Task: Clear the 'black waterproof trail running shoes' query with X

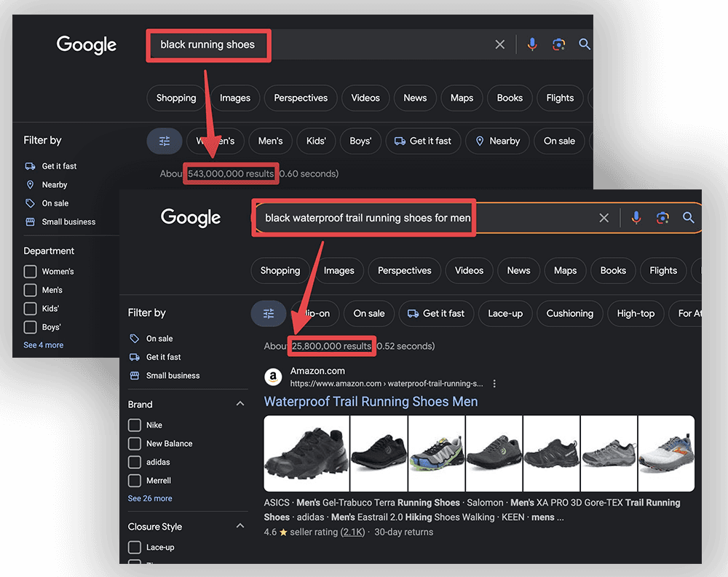Action: pyautogui.click(x=604, y=218)
